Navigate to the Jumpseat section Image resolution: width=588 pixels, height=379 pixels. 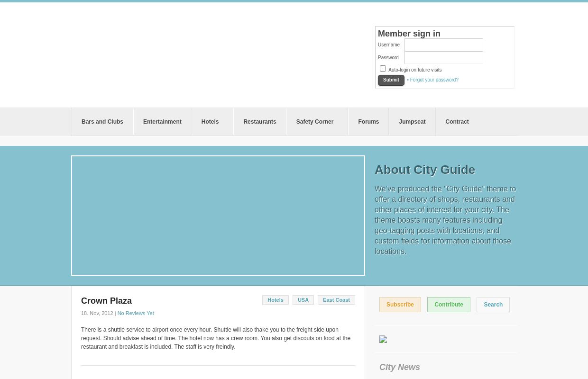pos(412,122)
